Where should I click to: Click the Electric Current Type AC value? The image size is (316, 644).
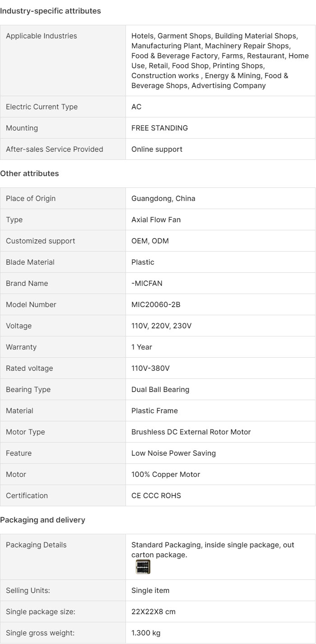coord(136,107)
